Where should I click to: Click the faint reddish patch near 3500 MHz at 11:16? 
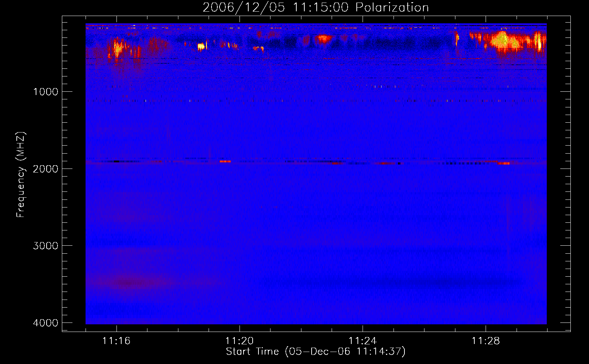pyautogui.click(x=129, y=282)
